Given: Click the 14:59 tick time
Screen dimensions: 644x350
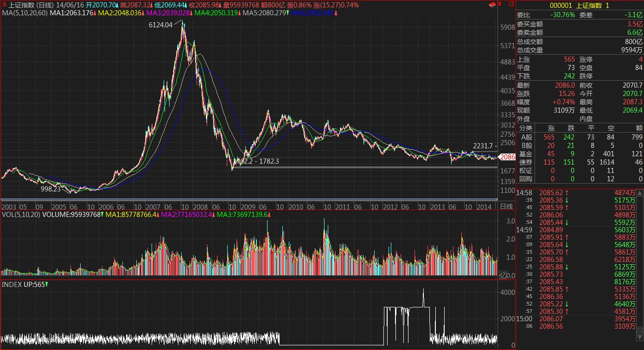Looking at the screenshot, I should [x=525, y=230].
